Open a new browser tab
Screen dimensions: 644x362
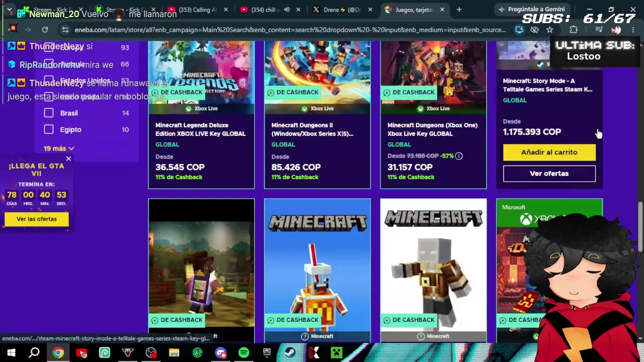coord(459,10)
